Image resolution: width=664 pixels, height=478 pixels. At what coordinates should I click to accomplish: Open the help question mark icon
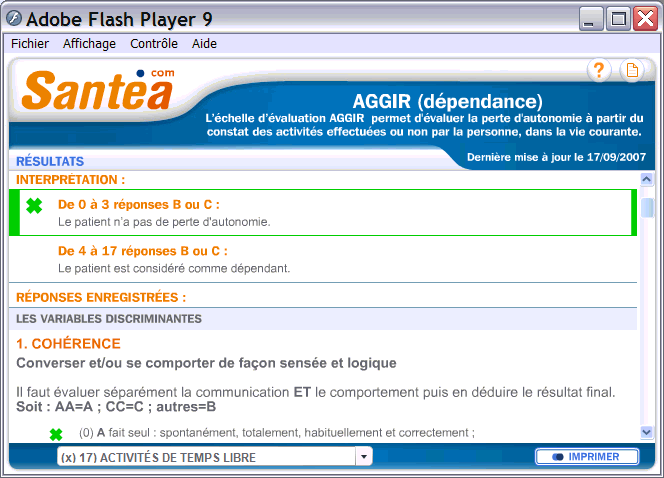[599, 70]
